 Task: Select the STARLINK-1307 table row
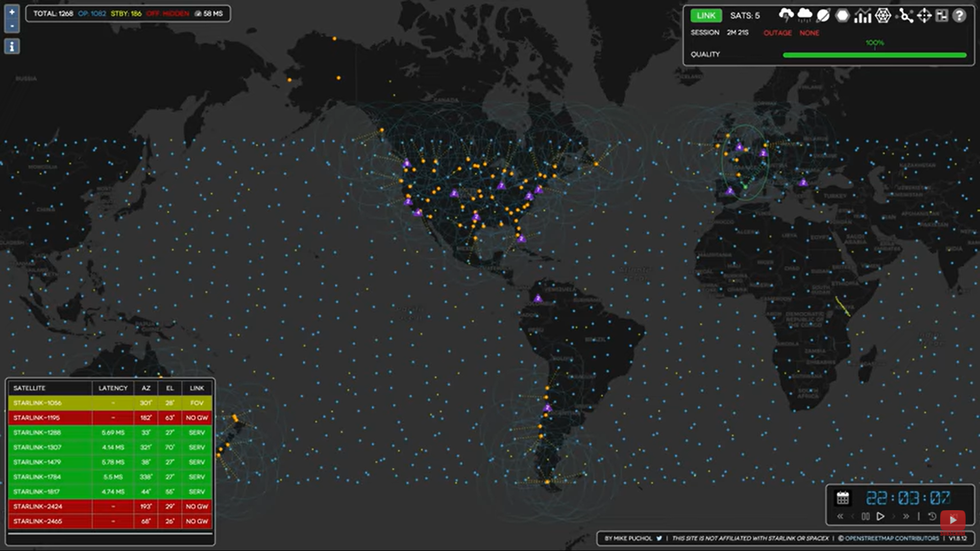click(110, 447)
